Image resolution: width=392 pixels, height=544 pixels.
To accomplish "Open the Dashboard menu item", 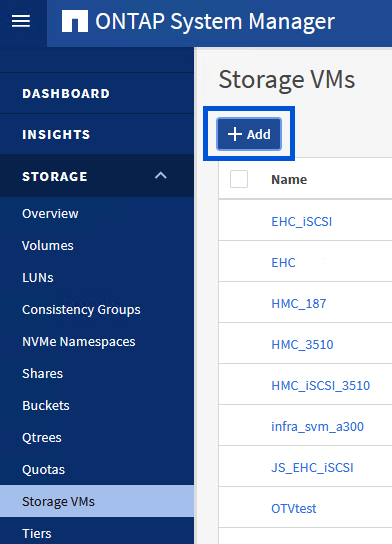I will 66,94.
